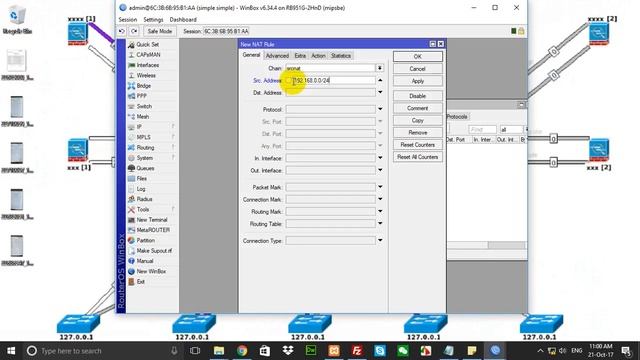Expand IP submenu in sidebar
Image resolution: width=640 pixels, height=360 pixels.
(173, 127)
